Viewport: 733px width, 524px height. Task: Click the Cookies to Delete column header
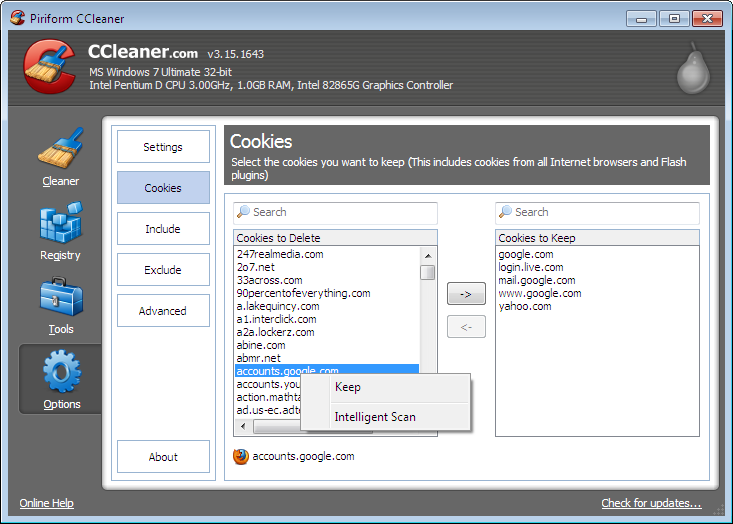coord(335,238)
